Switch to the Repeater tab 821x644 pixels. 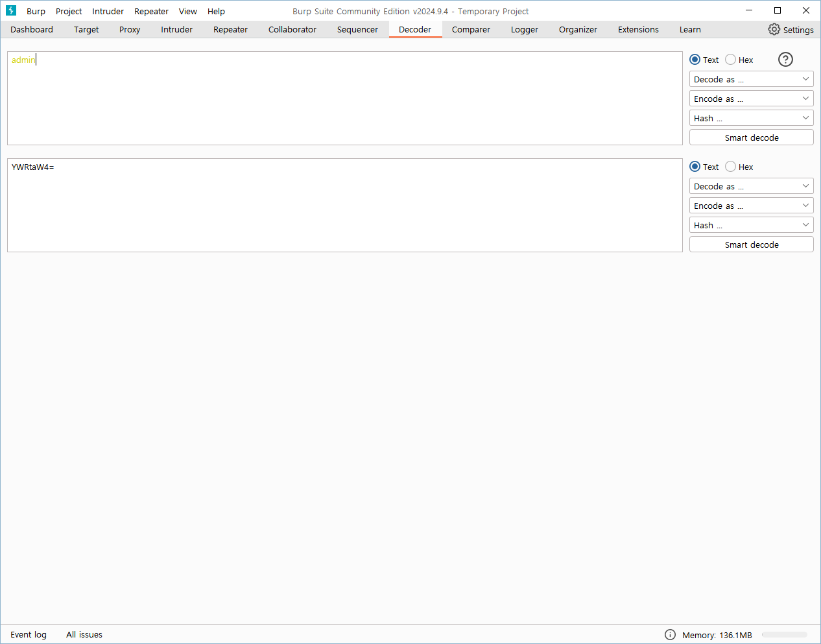tap(230, 29)
